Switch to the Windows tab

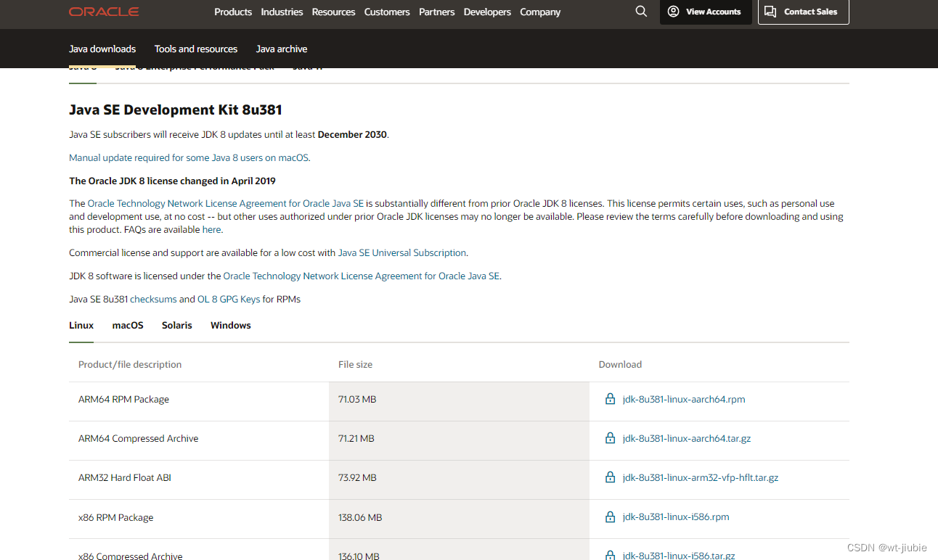[231, 325]
